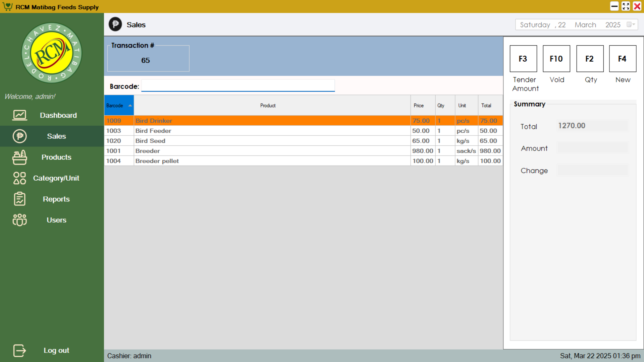The width and height of the screenshot is (644, 362).
Task: Click the Welcome, admin! text
Action: [x=30, y=97]
